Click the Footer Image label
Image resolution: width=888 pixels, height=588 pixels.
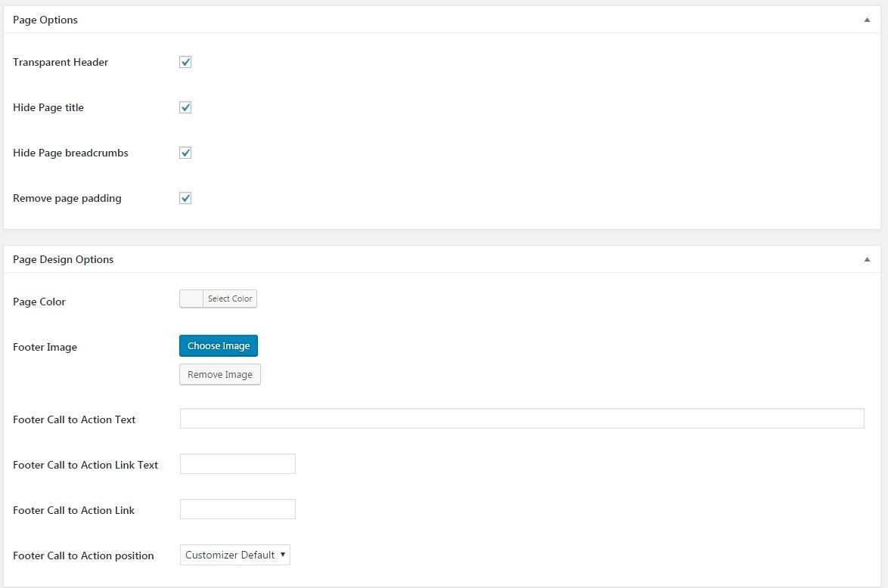(x=45, y=347)
